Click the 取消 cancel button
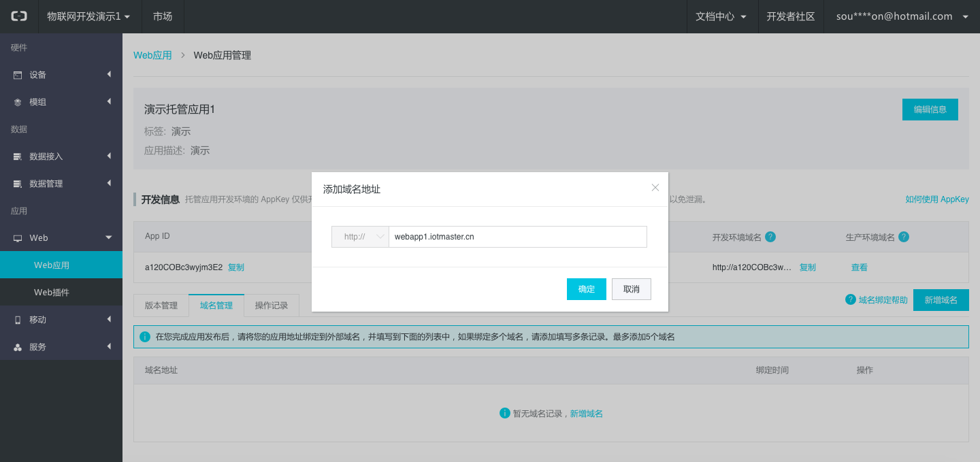Image resolution: width=980 pixels, height=462 pixels. coord(631,289)
